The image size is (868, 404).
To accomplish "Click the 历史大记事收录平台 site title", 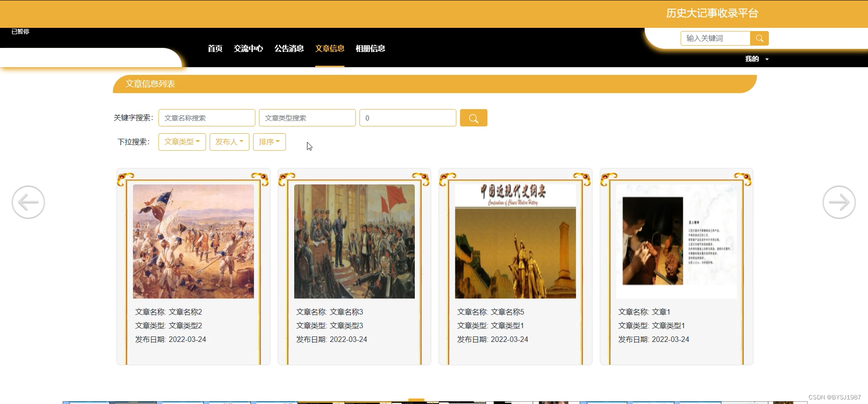I will (x=712, y=13).
